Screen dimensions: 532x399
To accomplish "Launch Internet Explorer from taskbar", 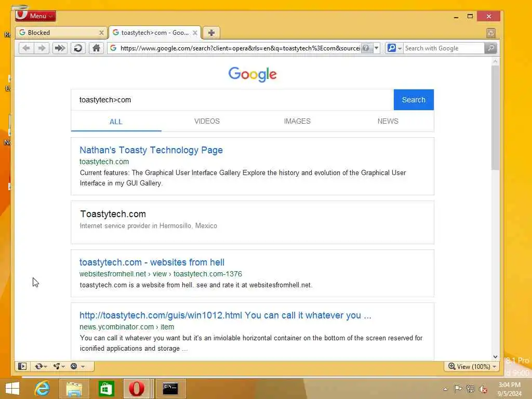I will (43, 389).
